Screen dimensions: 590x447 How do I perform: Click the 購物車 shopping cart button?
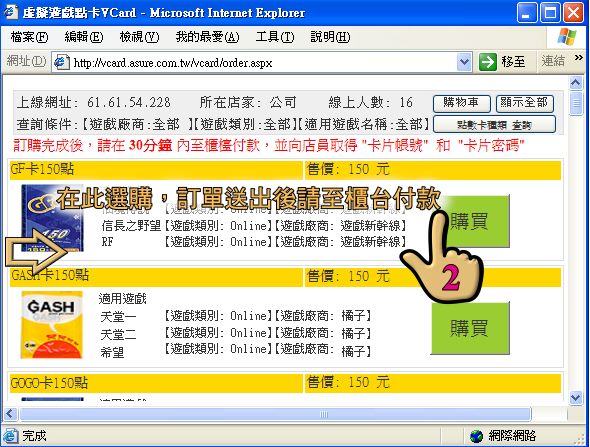(462, 103)
